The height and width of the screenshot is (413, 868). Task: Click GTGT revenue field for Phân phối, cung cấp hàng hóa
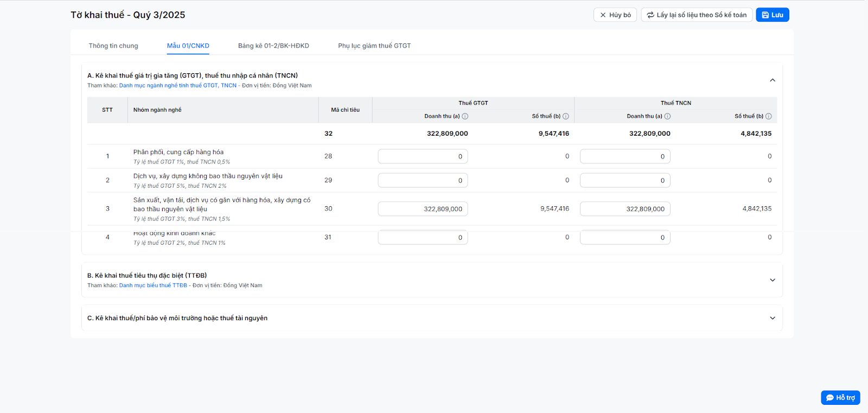(x=423, y=157)
